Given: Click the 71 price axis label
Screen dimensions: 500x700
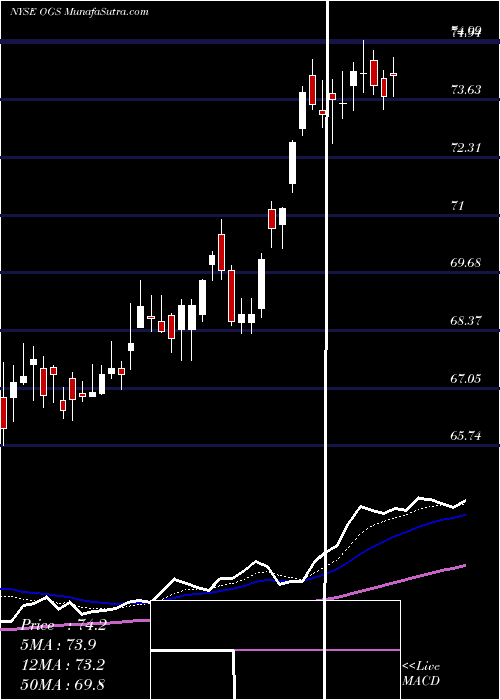Looking at the screenshot, I should pyautogui.click(x=458, y=206).
